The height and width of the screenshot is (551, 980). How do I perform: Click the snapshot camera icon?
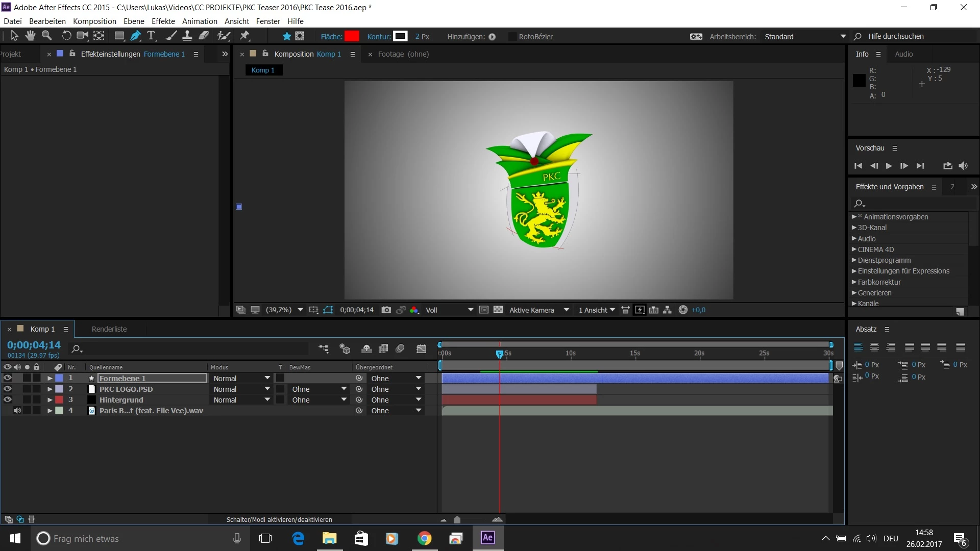386,310
